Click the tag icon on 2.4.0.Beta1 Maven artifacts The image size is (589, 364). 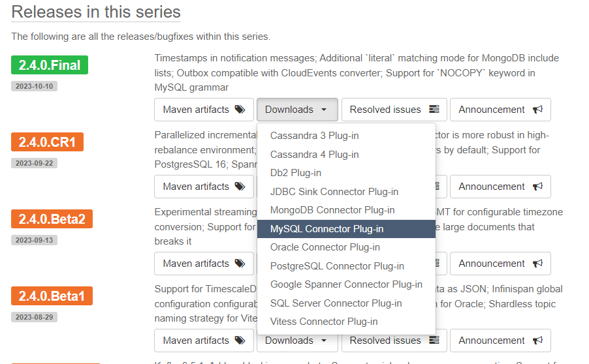(x=240, y=341)
